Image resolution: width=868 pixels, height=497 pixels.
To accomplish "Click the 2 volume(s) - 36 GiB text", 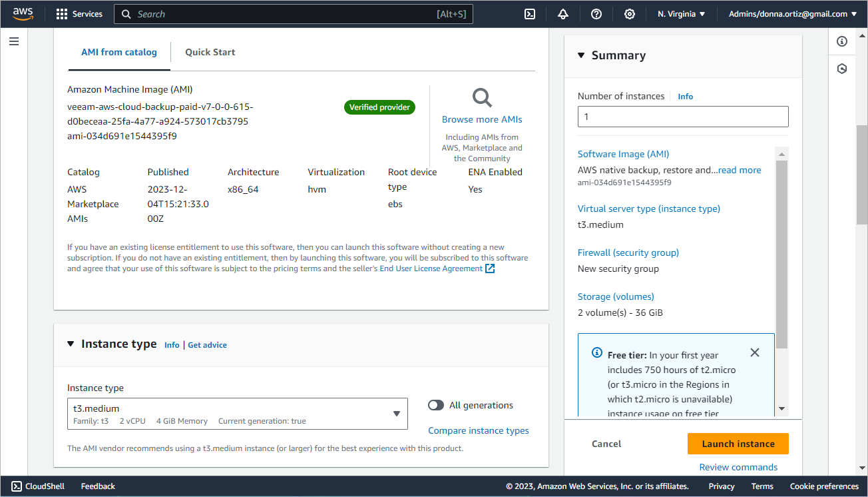I will point(620,312).
